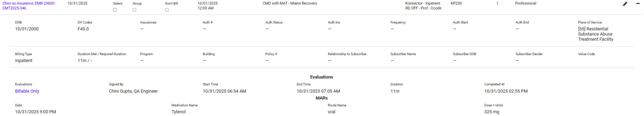Click the KP200 code
Image resolution: width=644 pixels, height=116 pixels.
tap(456, 3)
